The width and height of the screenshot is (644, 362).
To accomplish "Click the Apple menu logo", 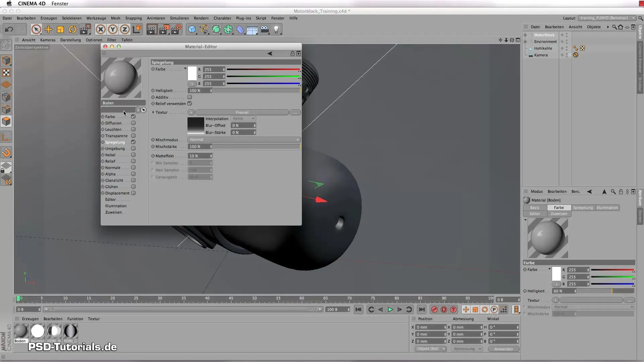I will (9, 4).
